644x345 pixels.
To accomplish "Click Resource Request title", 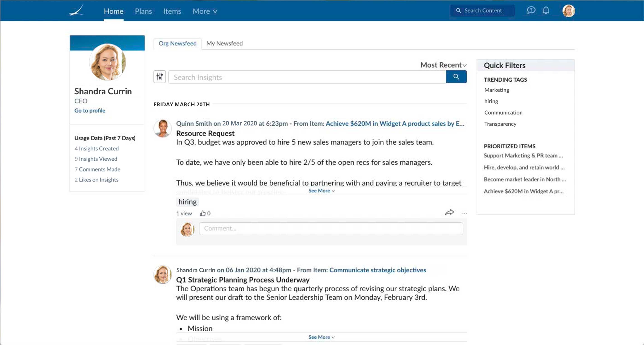I will point(205,133).
